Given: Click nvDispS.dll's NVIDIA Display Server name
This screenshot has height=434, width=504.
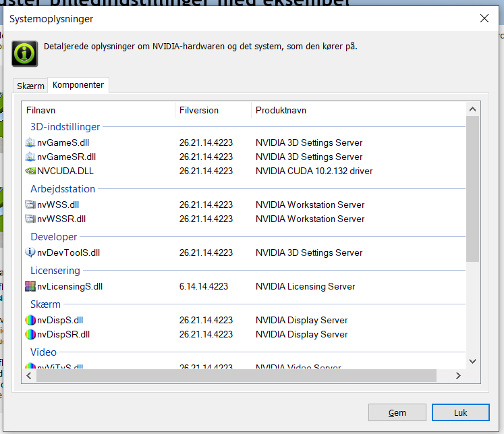Looking at the screenshot, I should (302, 320).
